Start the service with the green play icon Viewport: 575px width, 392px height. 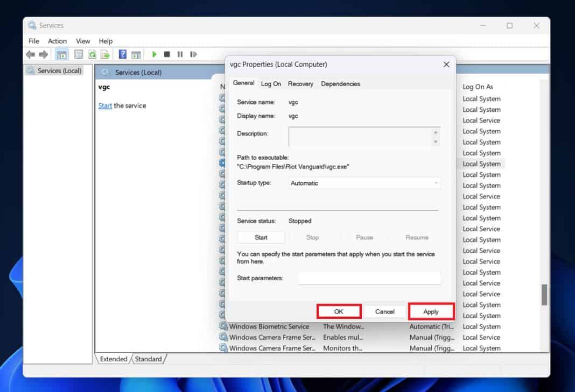click(x=155, y=54)
